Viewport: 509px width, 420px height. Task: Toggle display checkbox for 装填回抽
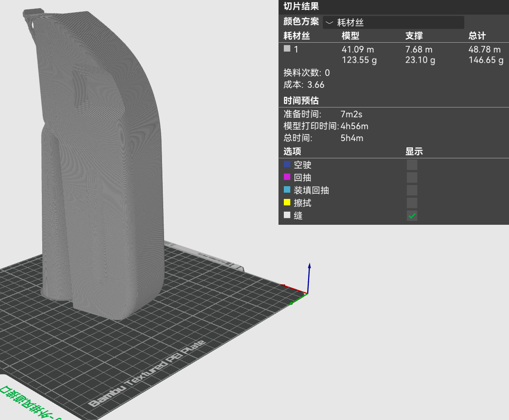pyautogui.click(x=412, y=190)
